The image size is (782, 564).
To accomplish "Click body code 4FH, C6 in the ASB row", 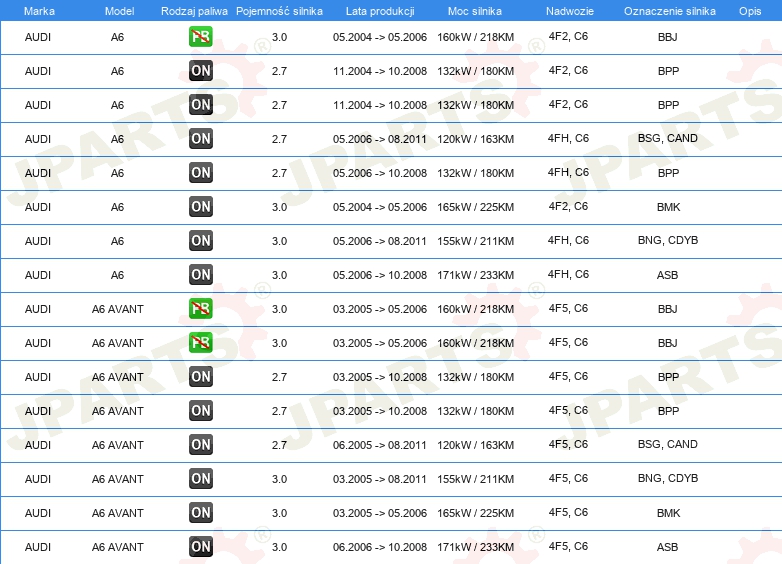I will point(568,274).
